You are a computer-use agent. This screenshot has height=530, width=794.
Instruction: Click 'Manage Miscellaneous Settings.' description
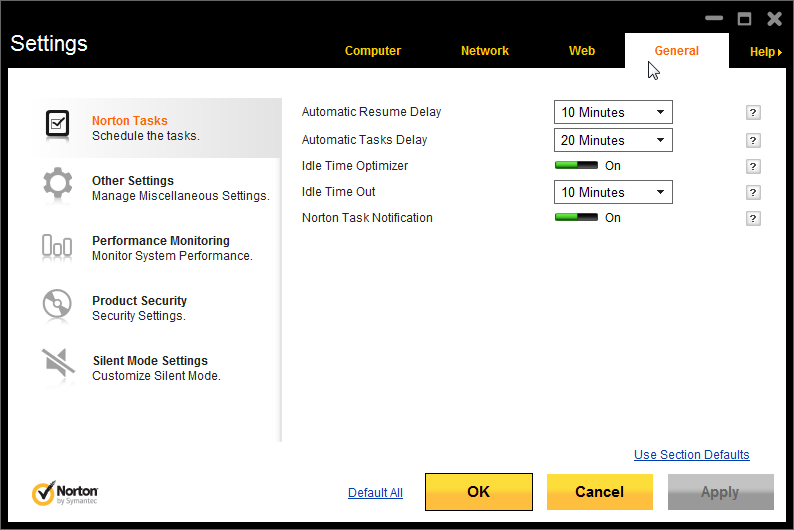(x=180, y=196)
